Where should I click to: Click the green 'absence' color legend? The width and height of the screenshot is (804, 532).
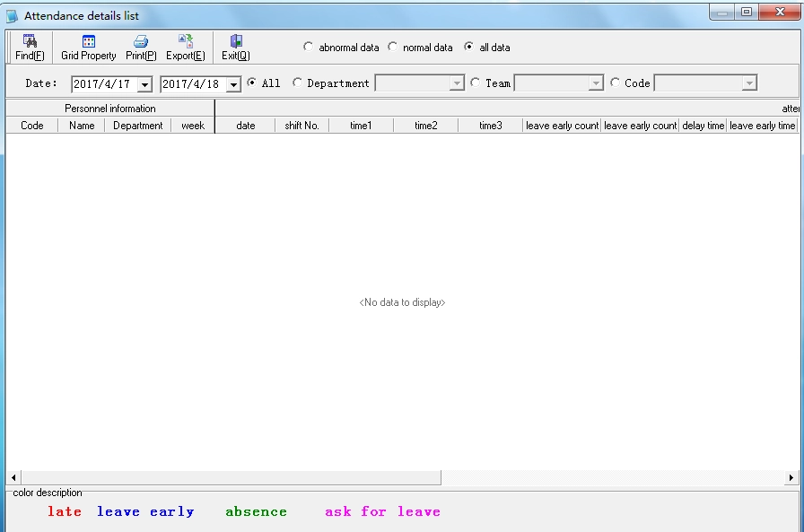(x=256, y=511)
